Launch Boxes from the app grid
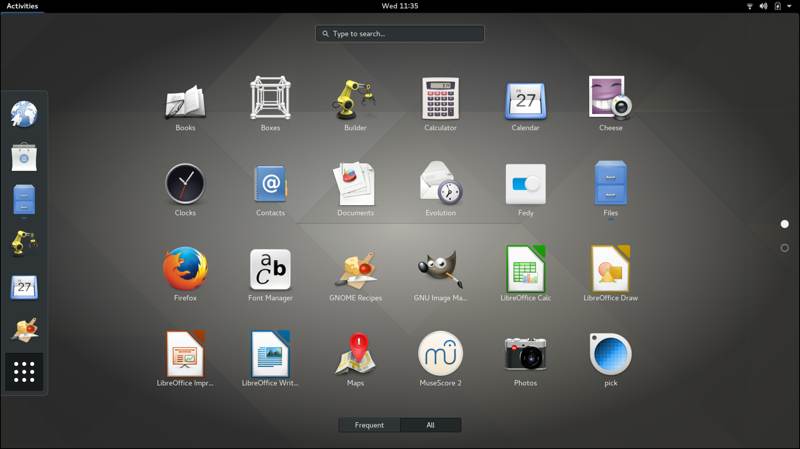This screenshot has width=800, height=449. point(270,104)
